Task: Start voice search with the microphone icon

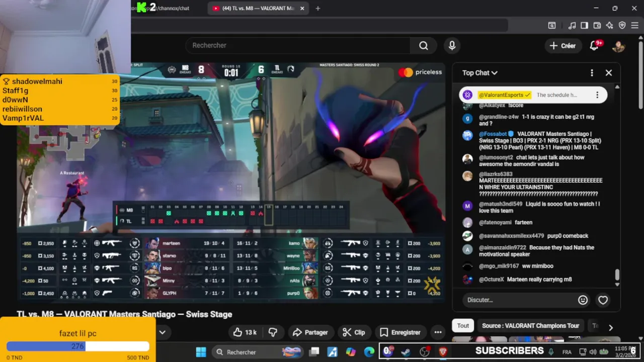Action: point(452,46)
